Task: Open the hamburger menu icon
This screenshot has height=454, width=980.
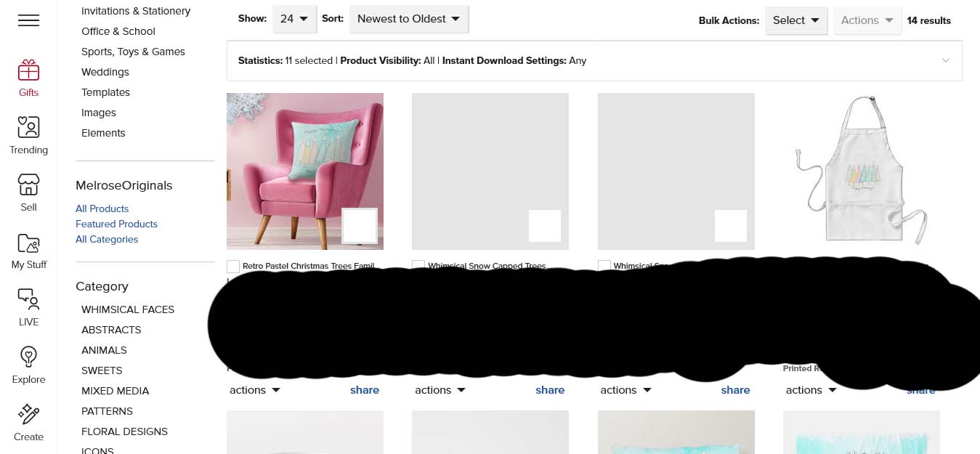Action: pyautogui.click(x=28, y=20)
